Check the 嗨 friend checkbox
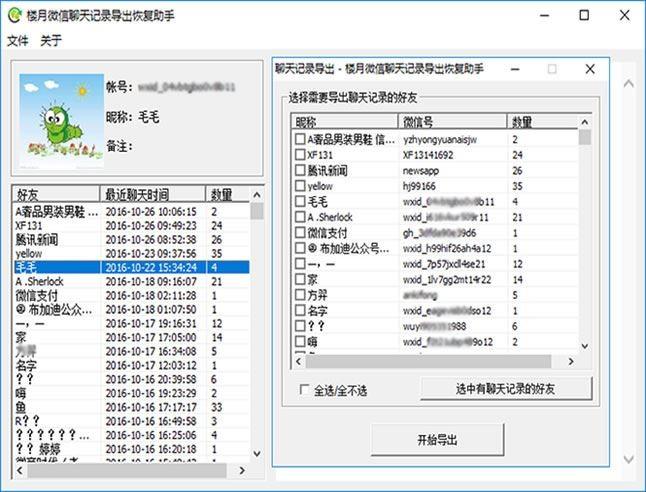The width and height of the screenshot is (646, 492). 300,341
